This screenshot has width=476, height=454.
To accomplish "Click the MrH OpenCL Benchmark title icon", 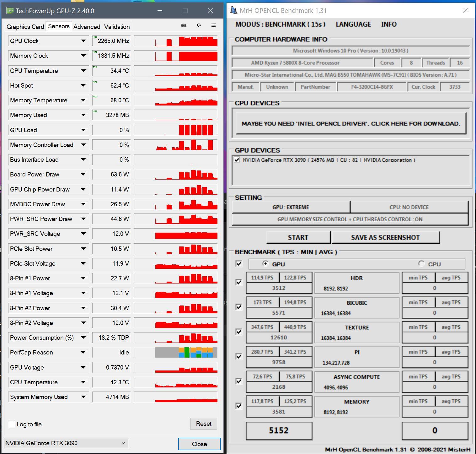I will point(233,10).
